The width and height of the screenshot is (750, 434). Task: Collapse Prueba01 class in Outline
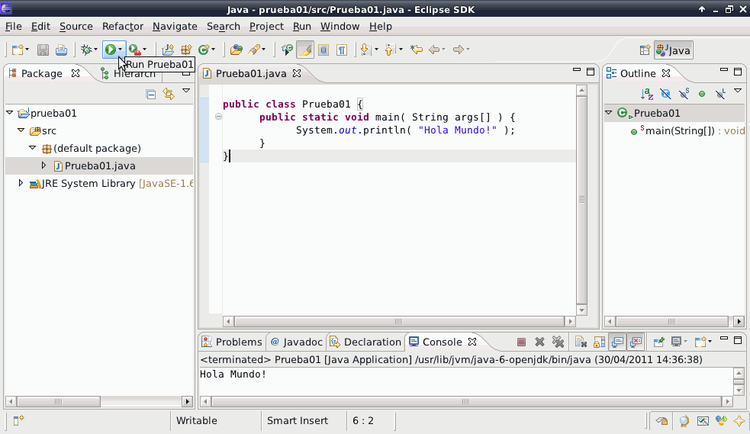(x=609, y=112)
